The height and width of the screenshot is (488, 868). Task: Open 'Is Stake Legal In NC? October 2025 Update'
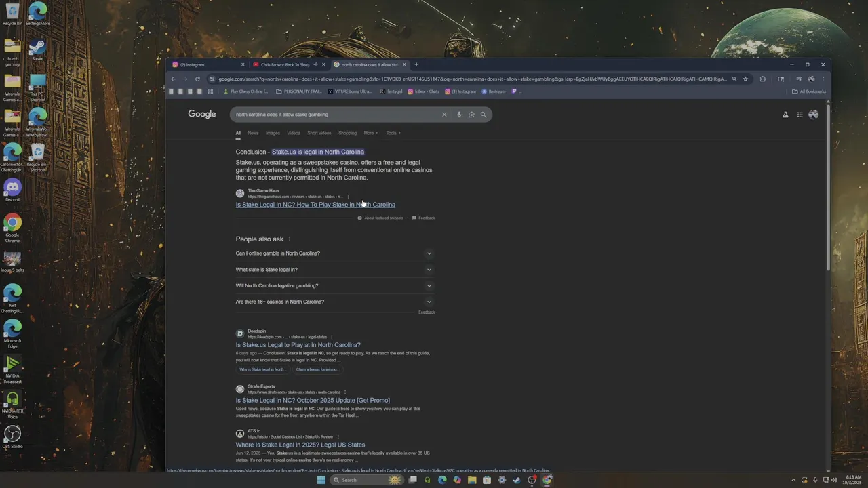313,401
